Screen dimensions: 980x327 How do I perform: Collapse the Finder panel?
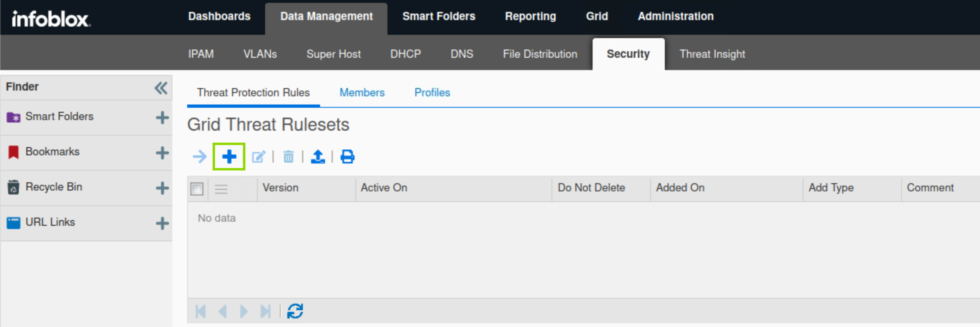pos(161,88)
